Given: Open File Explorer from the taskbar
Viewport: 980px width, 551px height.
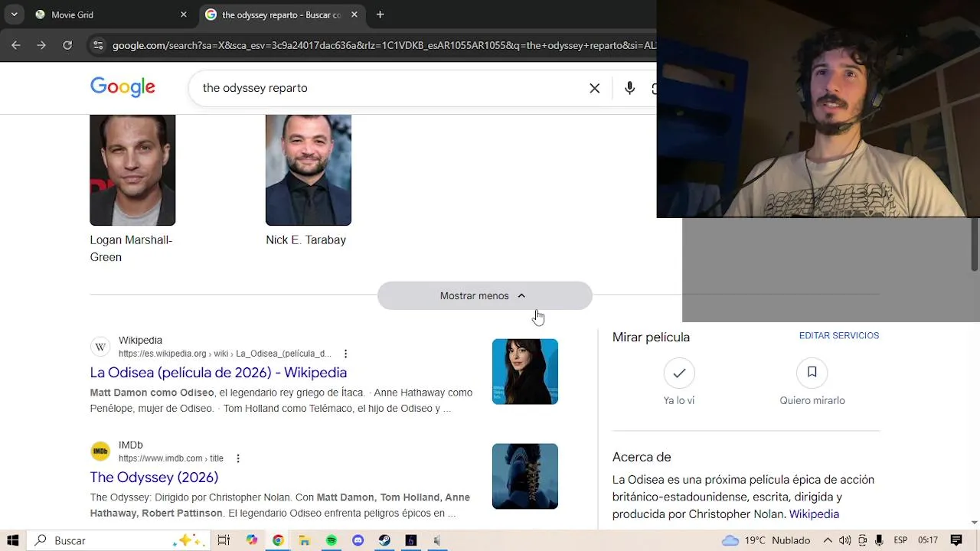Looking at the screenshot, I should pyautogui.click(x=305, y=540).
